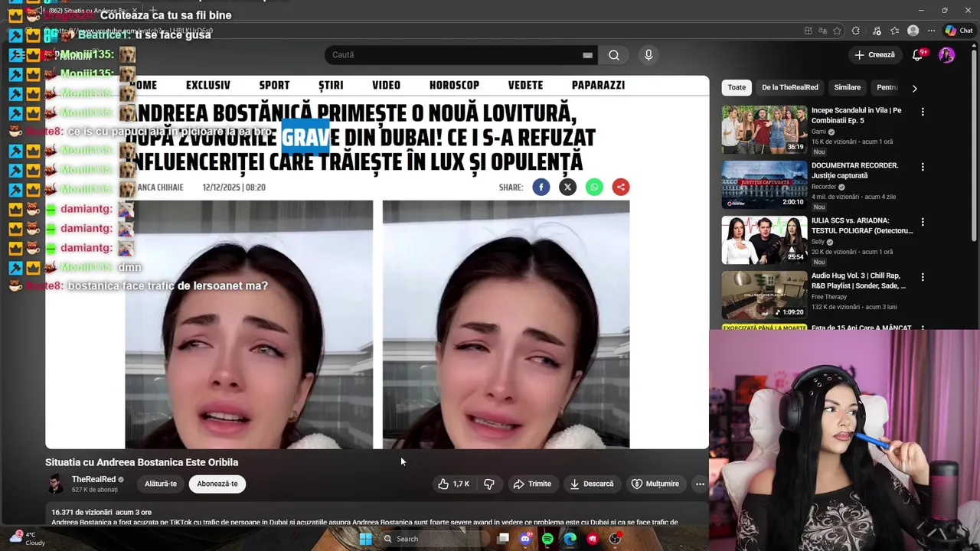
Task: Open Spotify from the taskbar
Action: (547, 539)
